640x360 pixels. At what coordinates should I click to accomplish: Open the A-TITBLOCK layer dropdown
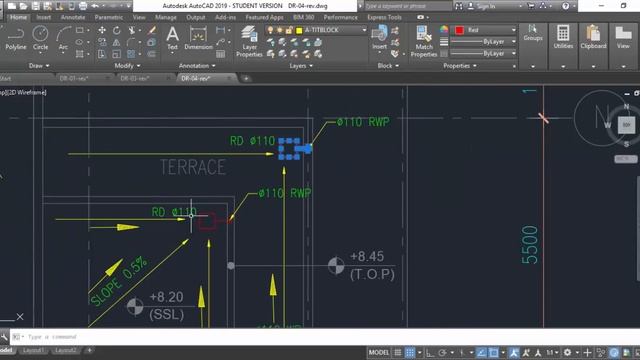(364, 30)
